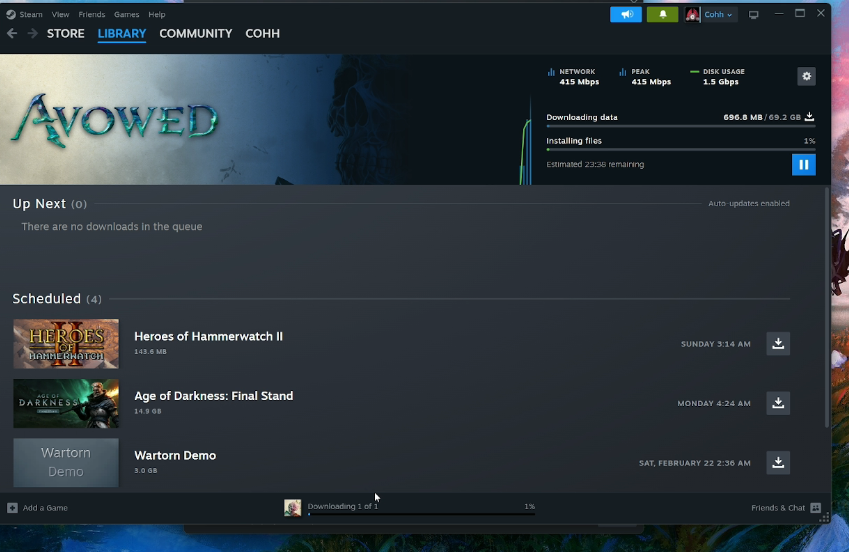Viewport: 849px width, 552px height.
Task: Select Age of Darkness: Final Stand title
Action: click(x=214, y=396)
